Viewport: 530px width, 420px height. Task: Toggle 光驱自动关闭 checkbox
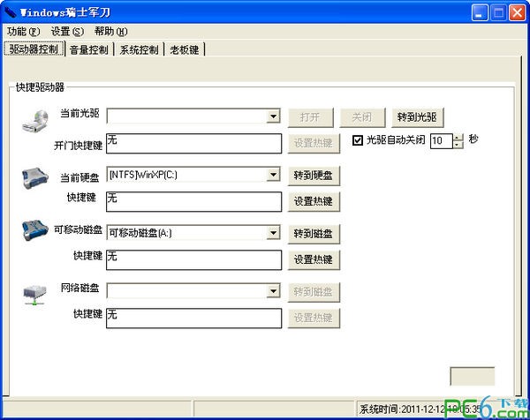coord(357,140)
